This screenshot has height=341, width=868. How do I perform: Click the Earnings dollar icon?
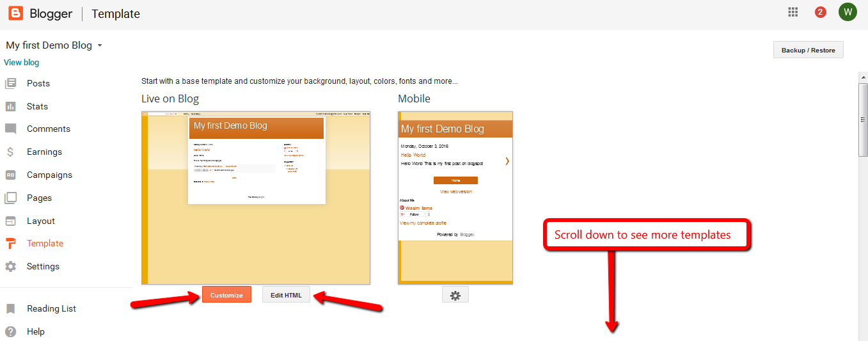click(10, 152)
